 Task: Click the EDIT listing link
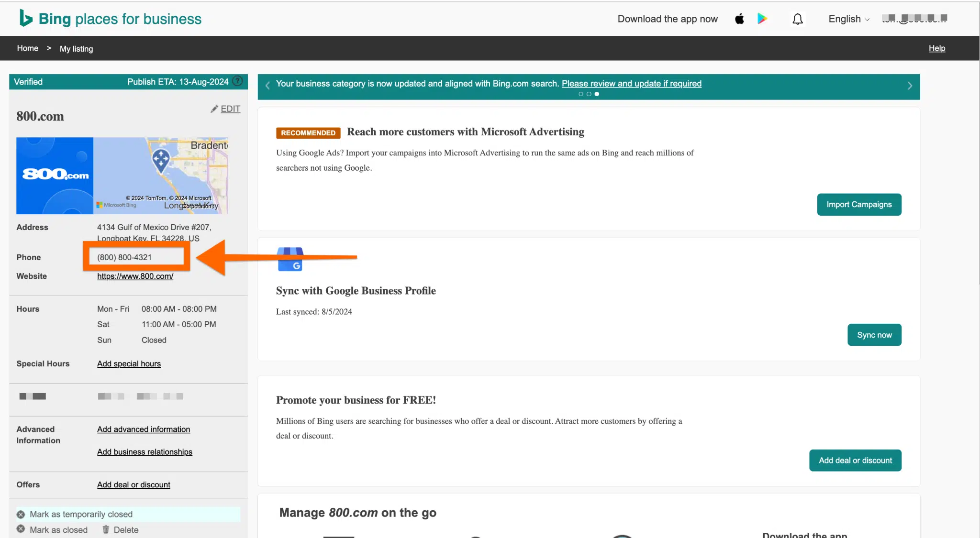[230, 109]
